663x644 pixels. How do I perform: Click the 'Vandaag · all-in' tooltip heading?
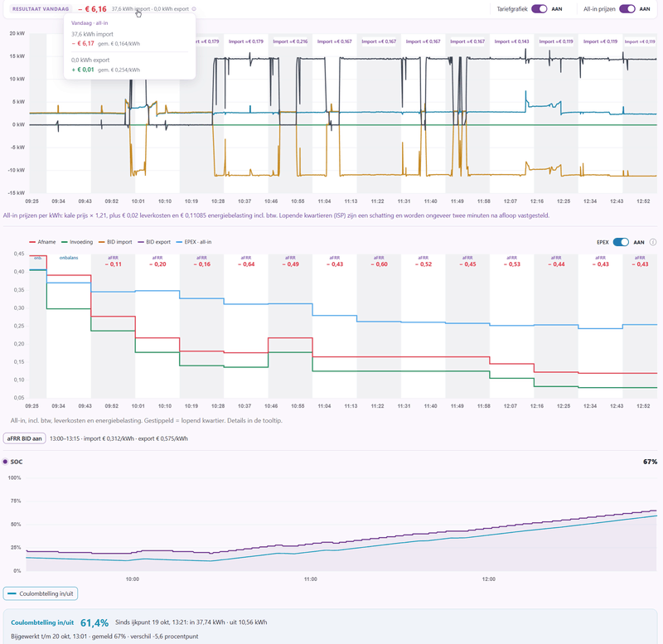(x=90, y=23)
